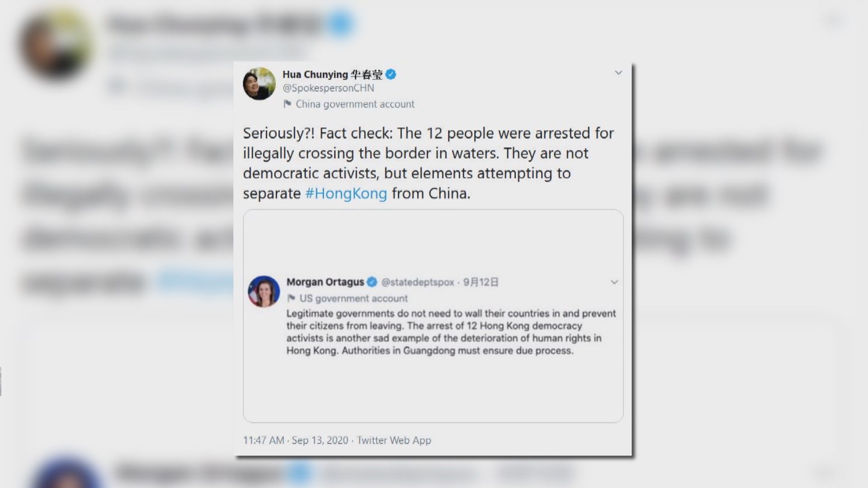The height and width of the screenshot is (488, 868).
Task: Click Morgan Ortagus's profile avatar
Action: click(x=264, y=291)
